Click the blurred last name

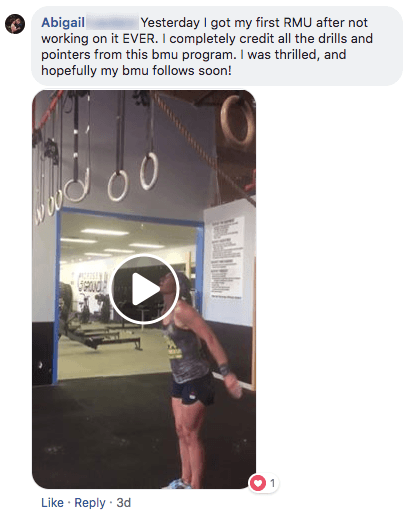(112, 23)
